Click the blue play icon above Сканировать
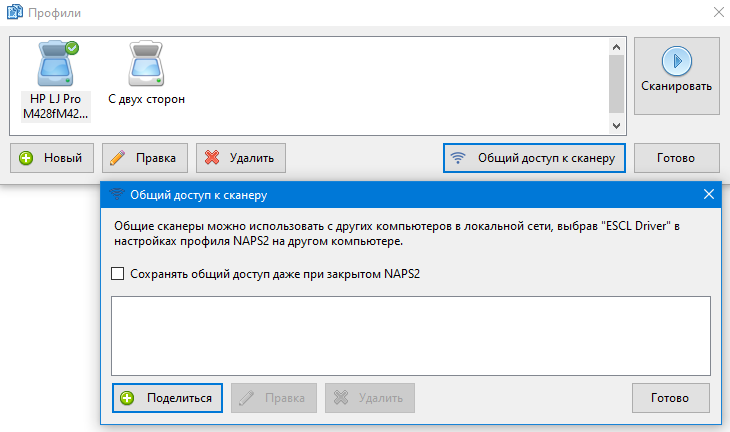The image size is (730, 432). click(676, 62)
